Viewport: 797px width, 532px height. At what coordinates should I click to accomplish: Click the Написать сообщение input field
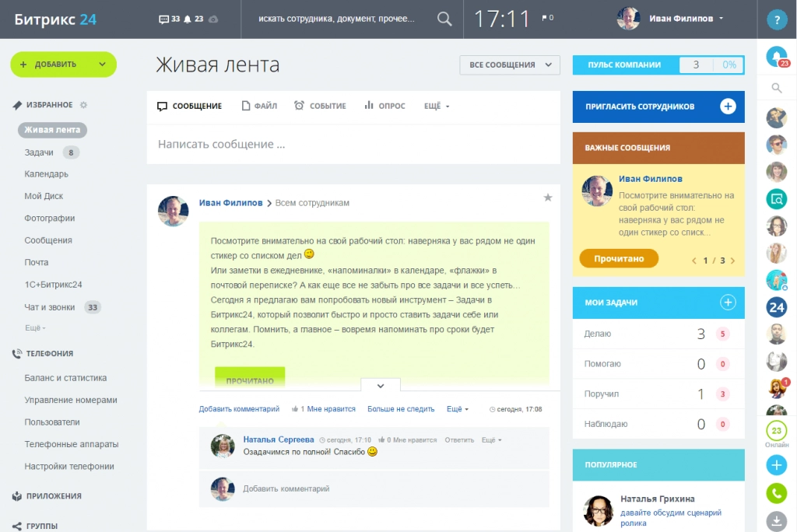pyautogui.click(x=353, y=144)
